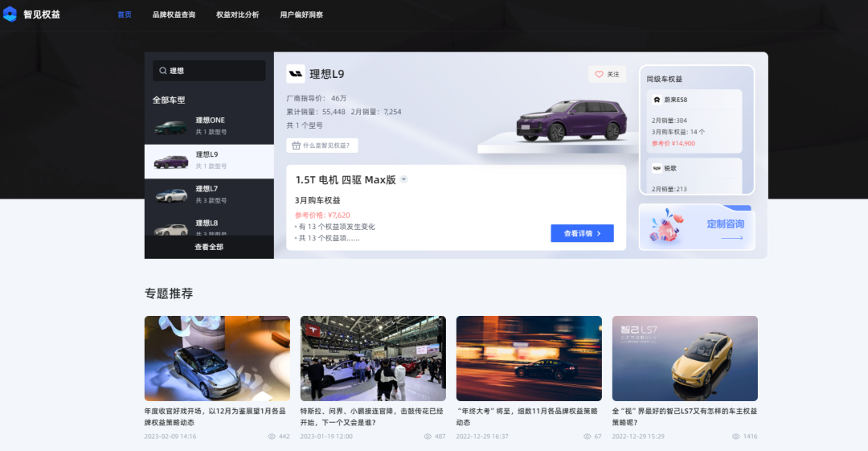
Task: Focus the 理想 search input field
Action: pyautogui.click(x=209, y=71)
